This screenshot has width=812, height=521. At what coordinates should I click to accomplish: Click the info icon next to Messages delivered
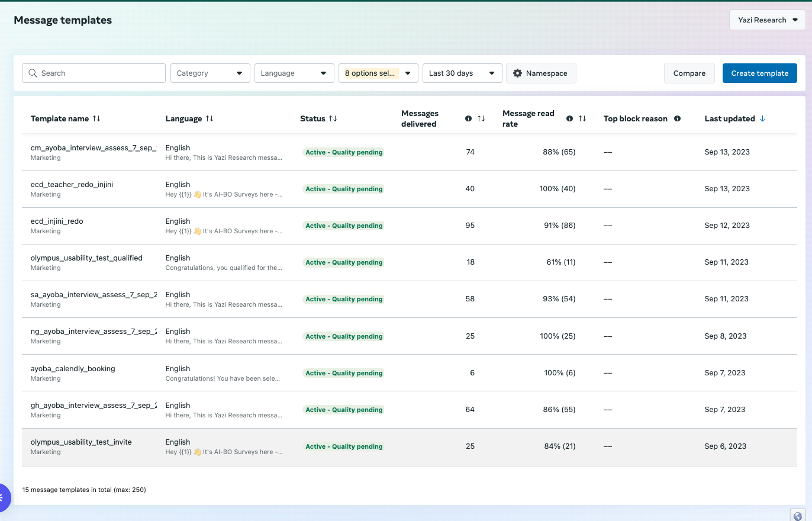[468, 118]
